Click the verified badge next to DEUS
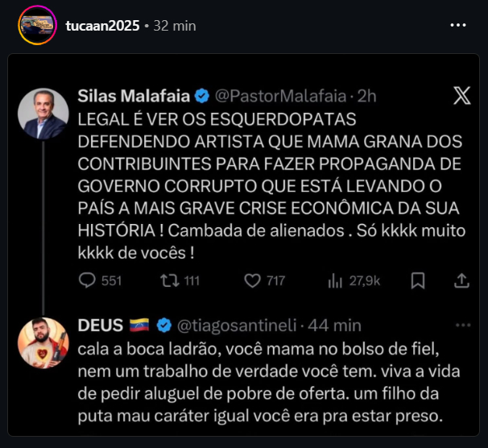 tap(163, 326)
